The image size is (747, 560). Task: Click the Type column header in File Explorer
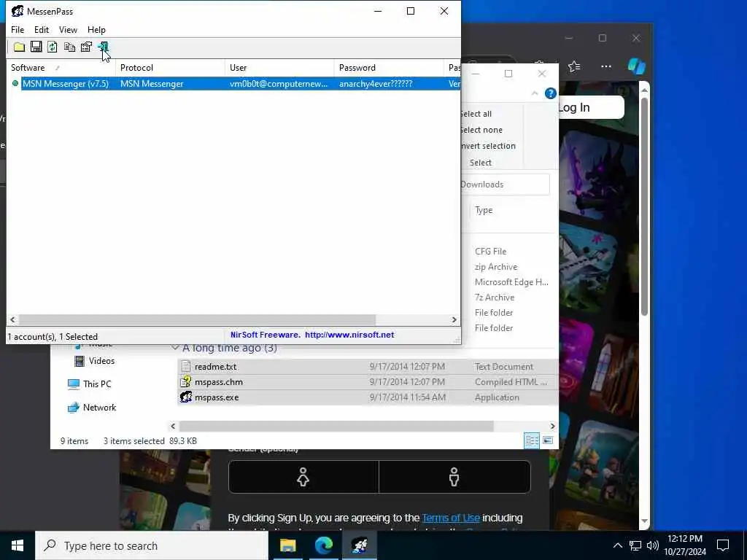click(484, 210)
